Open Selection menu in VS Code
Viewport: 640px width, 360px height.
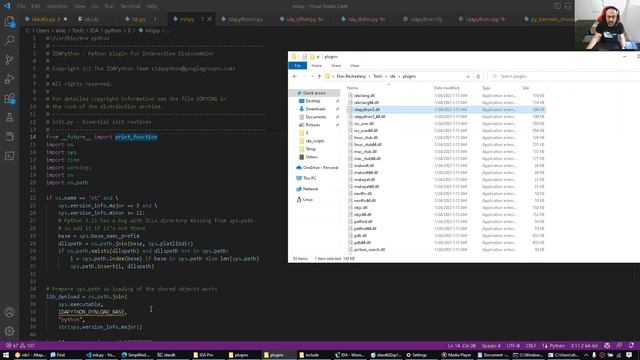57,6
